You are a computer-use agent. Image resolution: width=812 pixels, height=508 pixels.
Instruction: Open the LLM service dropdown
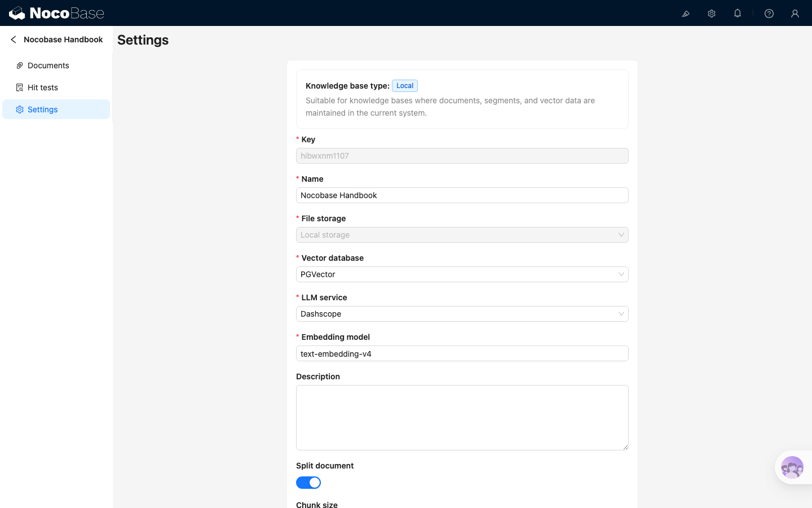pyautogui.click(x=462, y=314)
